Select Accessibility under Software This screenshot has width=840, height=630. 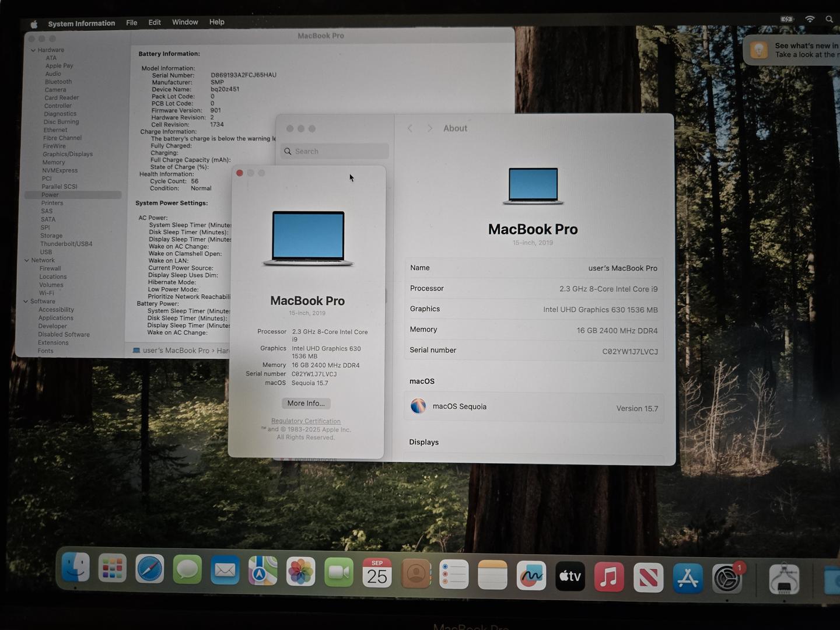pos(56,310)
